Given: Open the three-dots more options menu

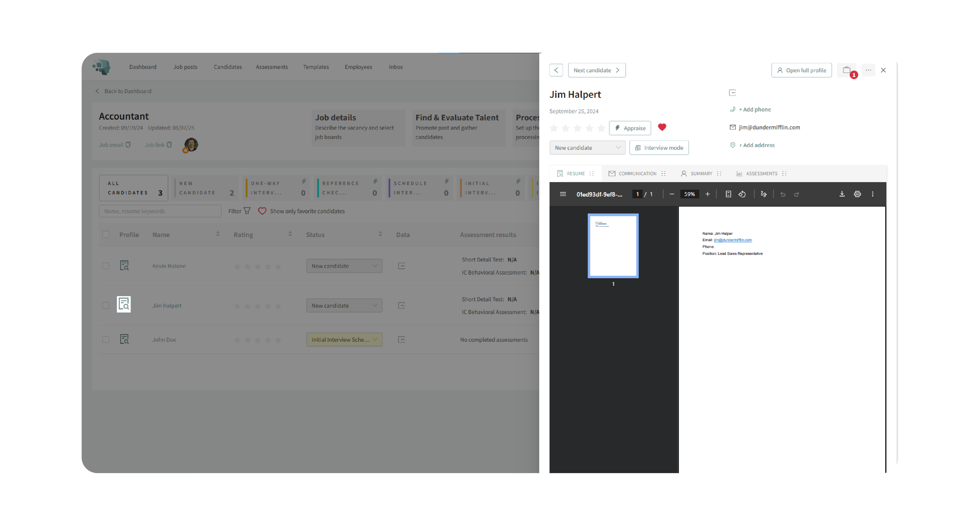Looking at the screenshot, I should coord(868,70).
